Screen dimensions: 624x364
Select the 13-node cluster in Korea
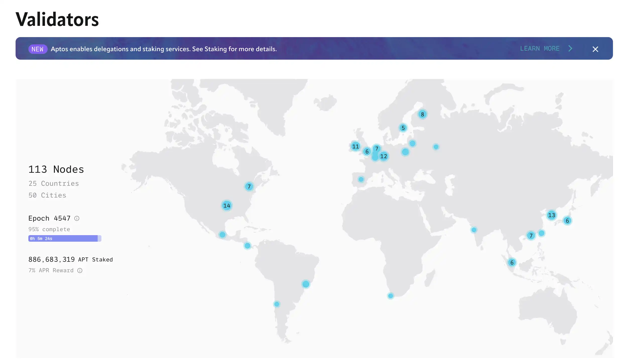click(x=551, y=215)
